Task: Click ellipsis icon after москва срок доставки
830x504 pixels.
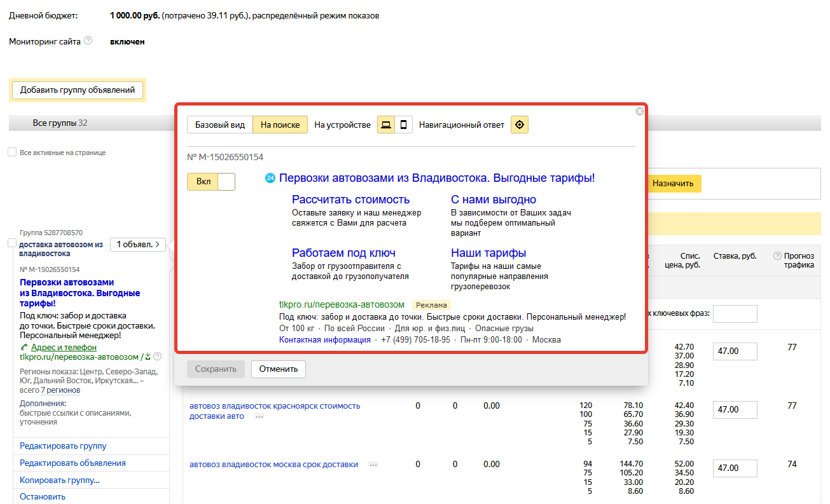Action: (x=373, y=465)
